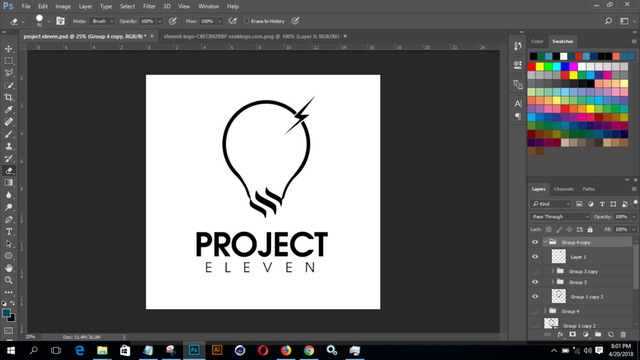Select the Crop tool

pyautogui.click(x=9, y=97)
